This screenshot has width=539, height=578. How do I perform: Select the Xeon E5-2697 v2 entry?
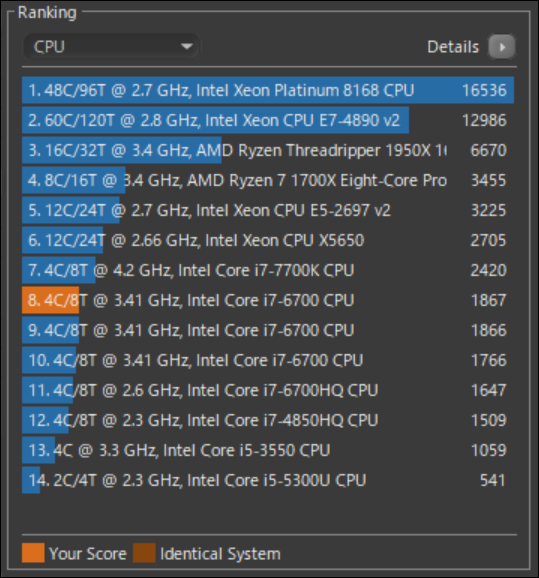pos(268,210)
